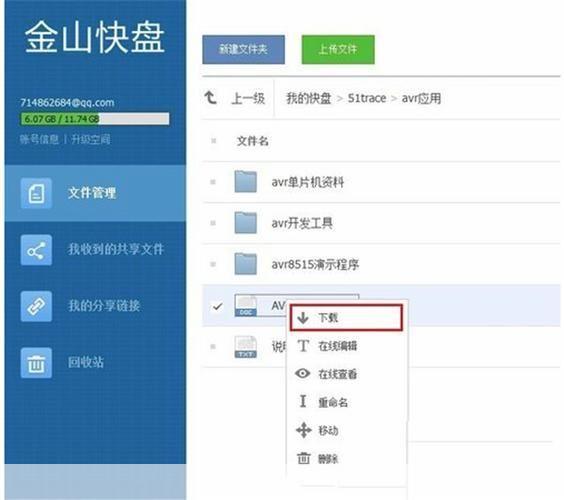The height and width of the screenshot is (500, 564).
Task: Open the 账号信息 link
Action: tap(39, 139)
